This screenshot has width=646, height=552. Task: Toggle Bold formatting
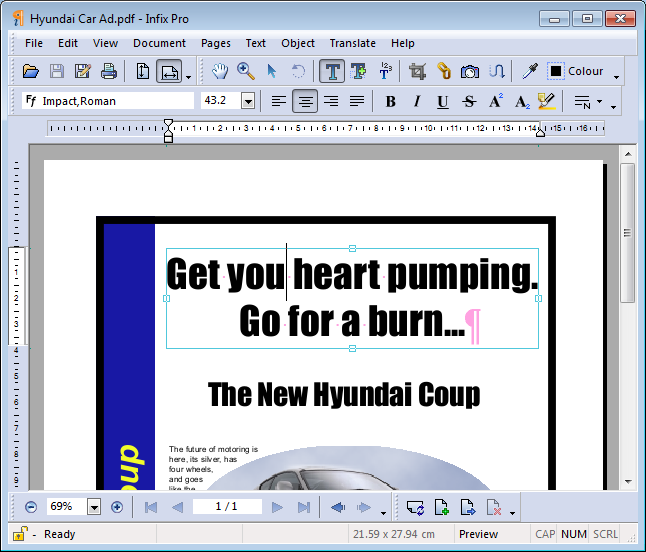[x=390, y=101]
